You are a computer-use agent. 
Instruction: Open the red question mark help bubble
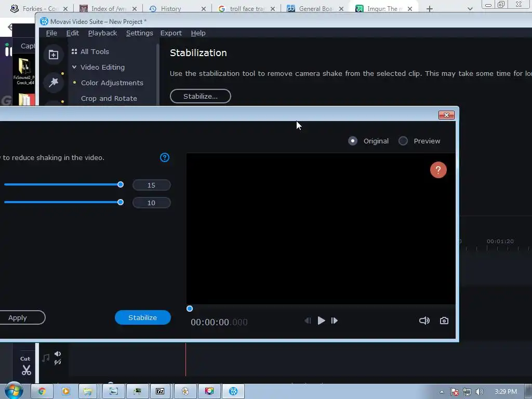(438, 170)
